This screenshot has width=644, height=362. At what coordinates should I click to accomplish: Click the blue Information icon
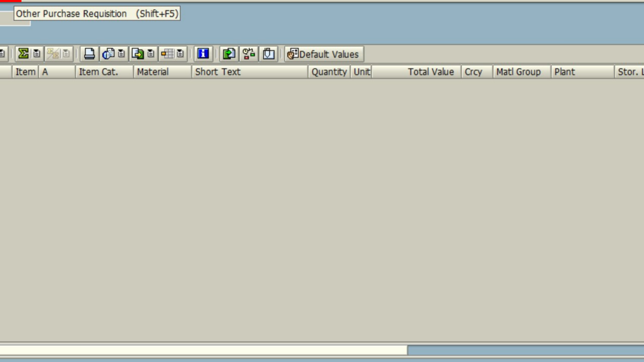click(203, 54)
